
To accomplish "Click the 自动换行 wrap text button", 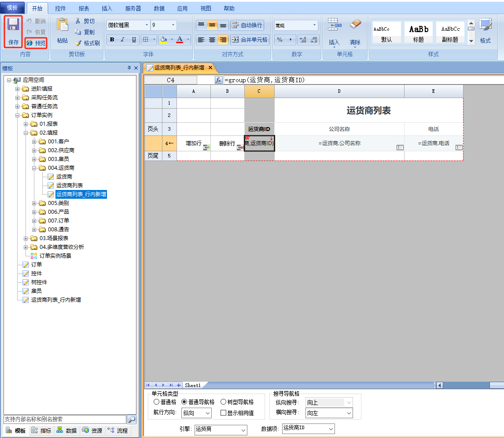I will click(247, 25).
